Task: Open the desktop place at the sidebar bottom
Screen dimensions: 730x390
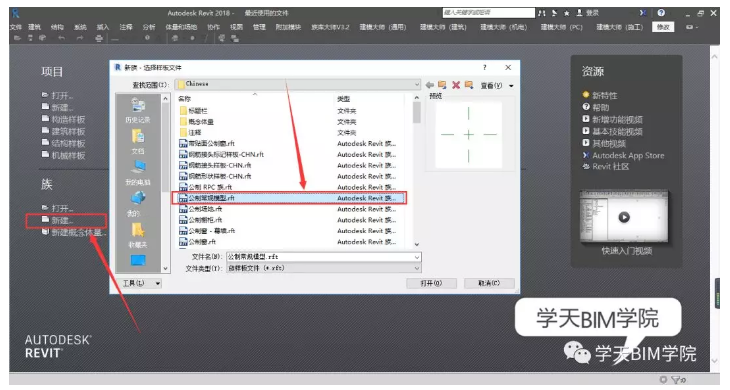Action: (138, 260)
